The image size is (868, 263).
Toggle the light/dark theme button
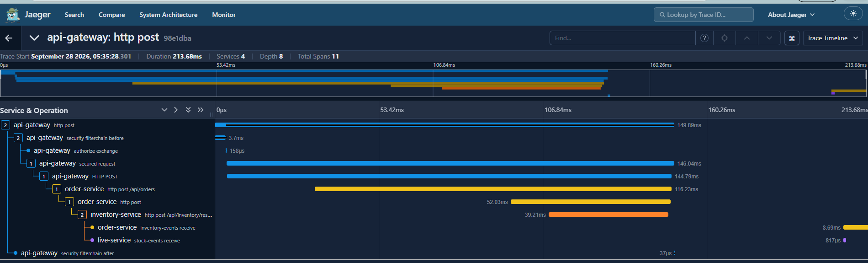(x=853, y=14)
